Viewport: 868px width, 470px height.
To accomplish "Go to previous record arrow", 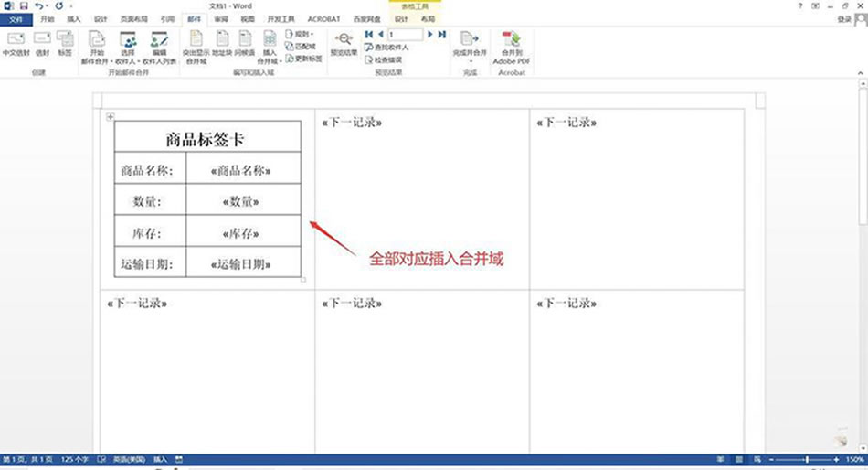I will (x=381, y=35).
